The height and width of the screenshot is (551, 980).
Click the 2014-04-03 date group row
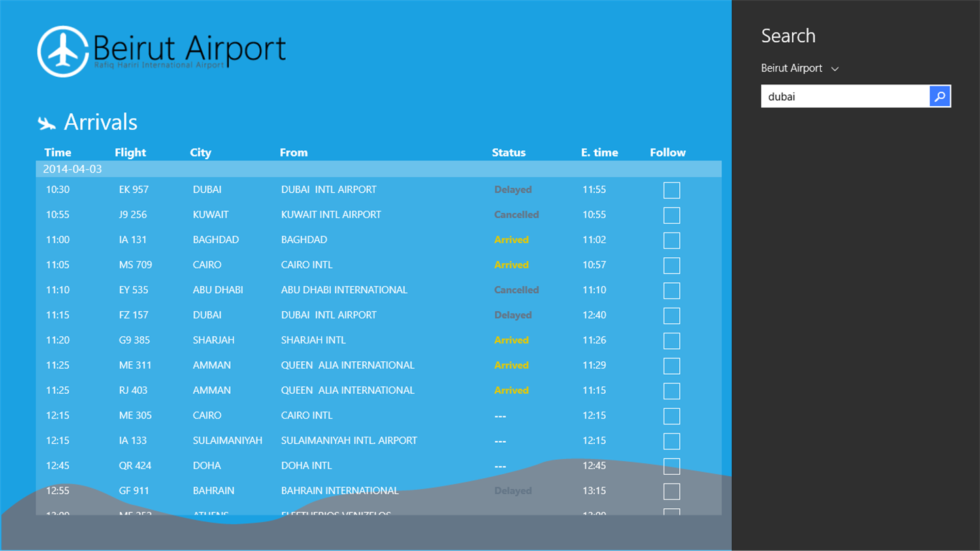378,169
